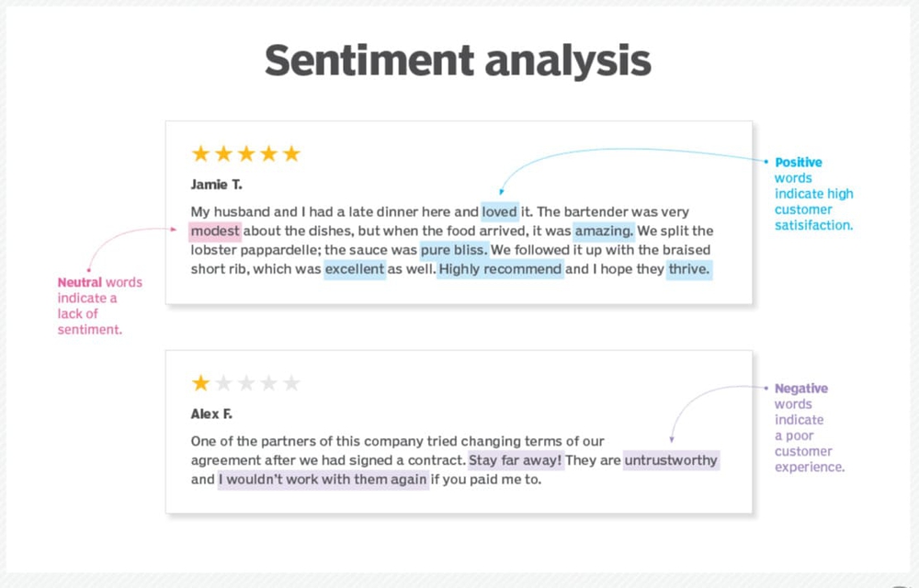Click the last gray star in Alex F.'s rating
This screenshot has height=588, width=919.
click(291, 383)
